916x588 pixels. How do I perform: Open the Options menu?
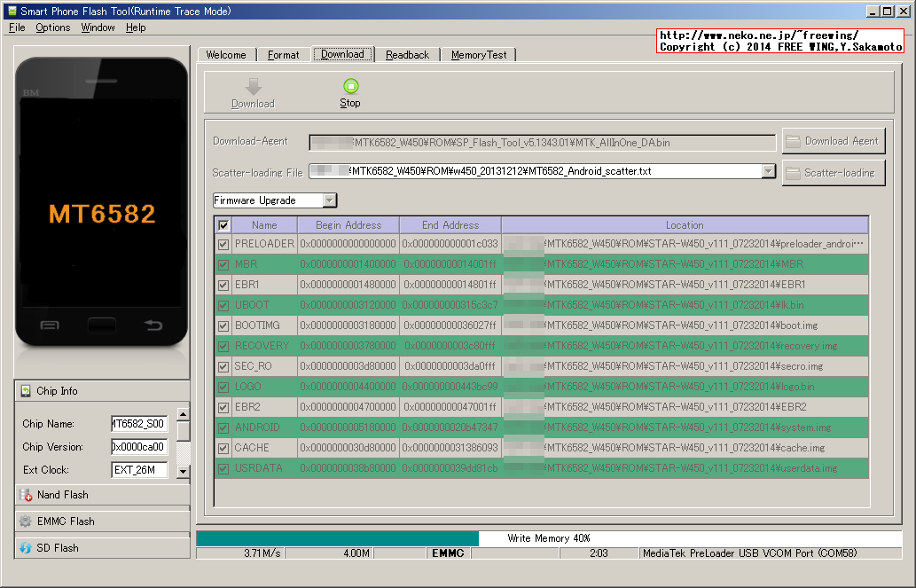[51, 27]
